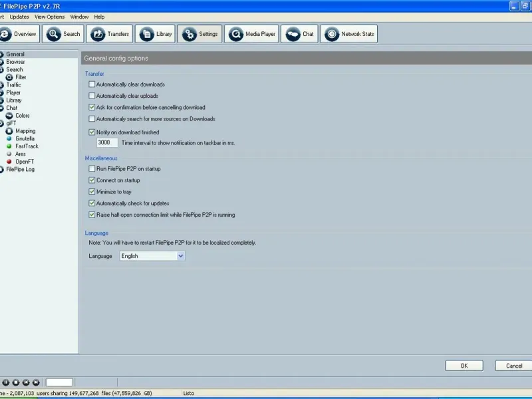
Task: Uncheck Notify on download finished
Action: tap(92, 132)
